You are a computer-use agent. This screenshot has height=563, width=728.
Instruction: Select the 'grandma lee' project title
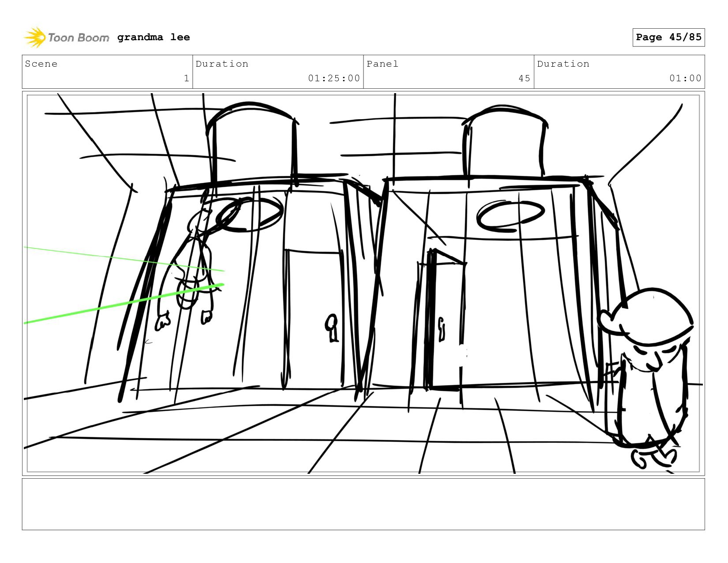pos(154,38)
